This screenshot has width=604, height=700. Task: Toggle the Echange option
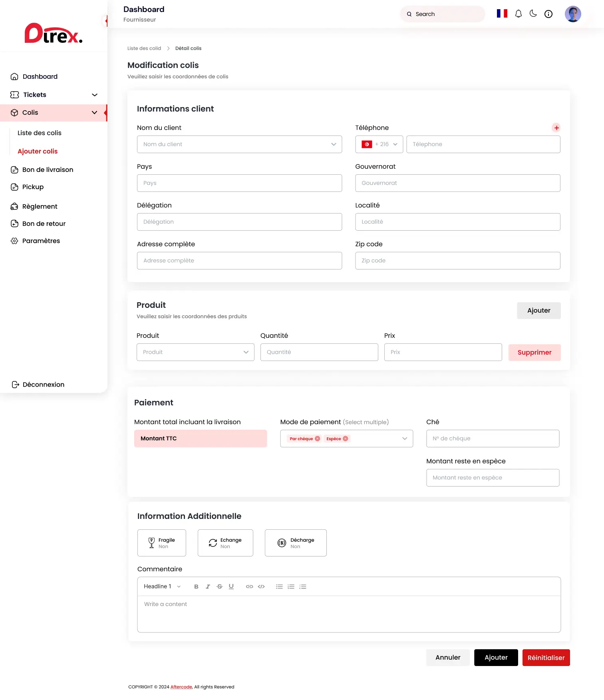pyautogui.click(x=225, y=543)
